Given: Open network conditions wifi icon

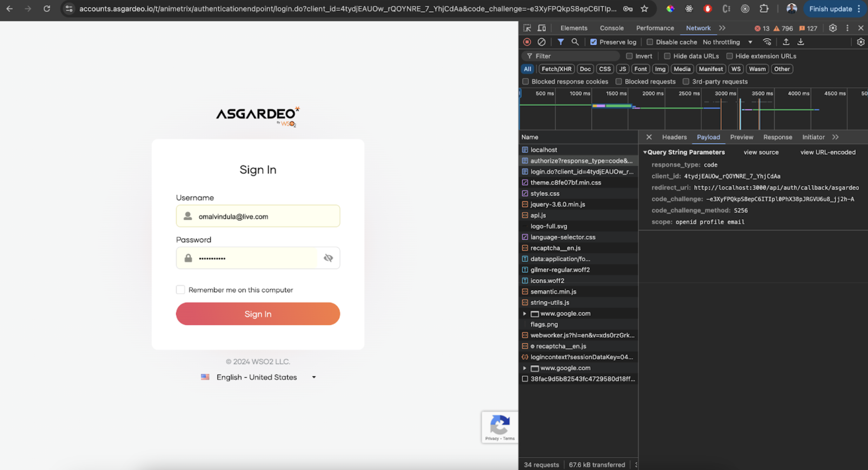Looking at the screenshot, I should [767, 42].
